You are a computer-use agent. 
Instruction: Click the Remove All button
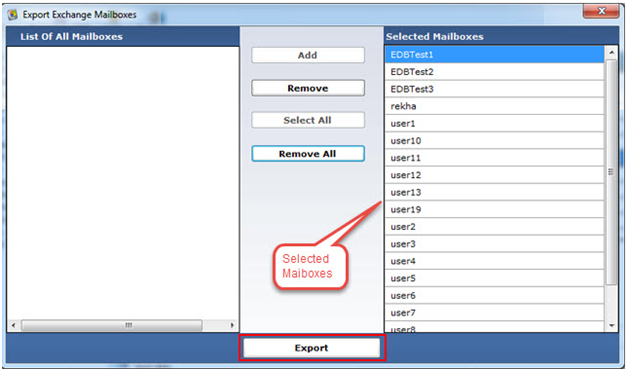[x=308, y=154]
